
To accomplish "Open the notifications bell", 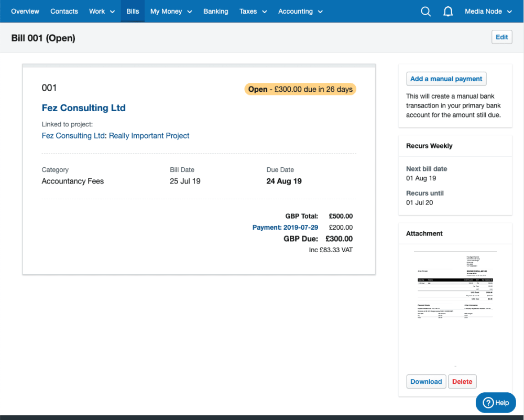I will pos(448,12).
